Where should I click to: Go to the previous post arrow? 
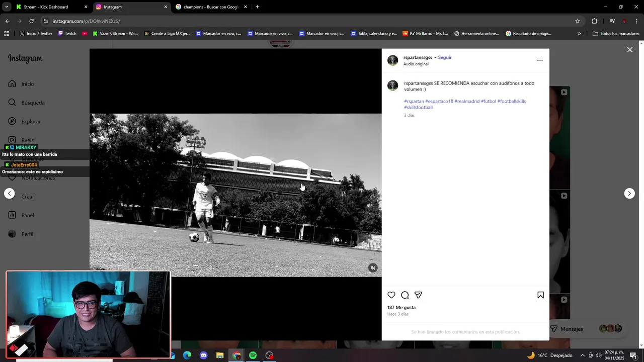tap(9, 194)
